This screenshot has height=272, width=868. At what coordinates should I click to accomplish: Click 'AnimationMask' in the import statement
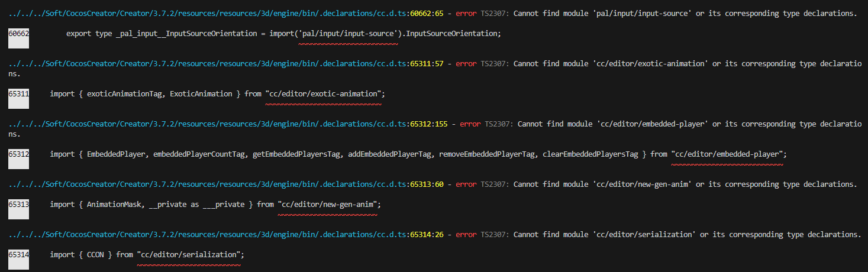coord(114,205)
